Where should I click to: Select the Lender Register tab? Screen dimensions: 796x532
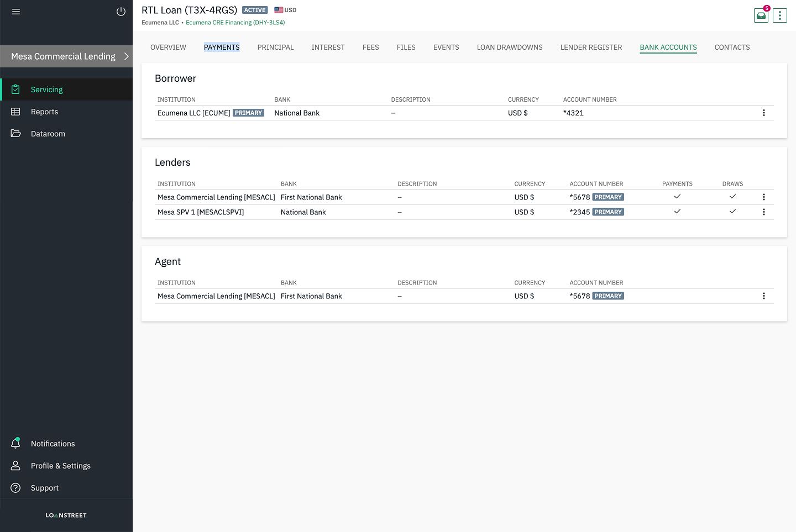click(591, 48)
